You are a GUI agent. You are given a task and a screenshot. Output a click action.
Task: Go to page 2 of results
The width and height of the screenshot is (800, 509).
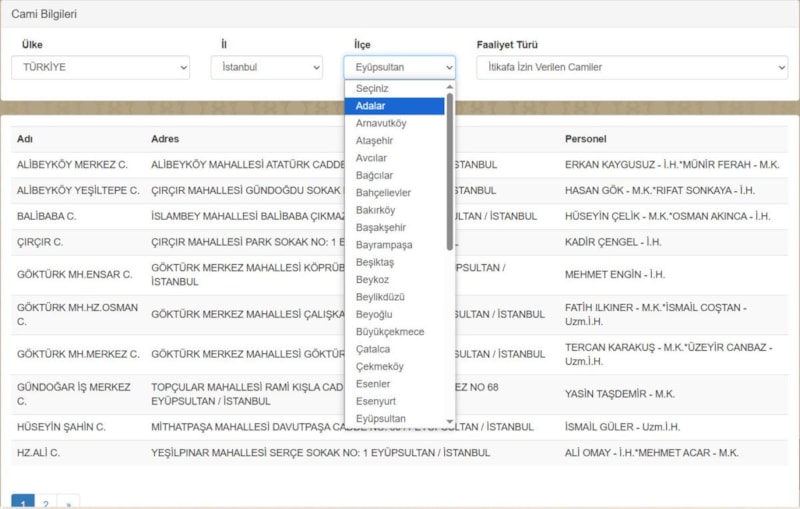click(46, 504)
